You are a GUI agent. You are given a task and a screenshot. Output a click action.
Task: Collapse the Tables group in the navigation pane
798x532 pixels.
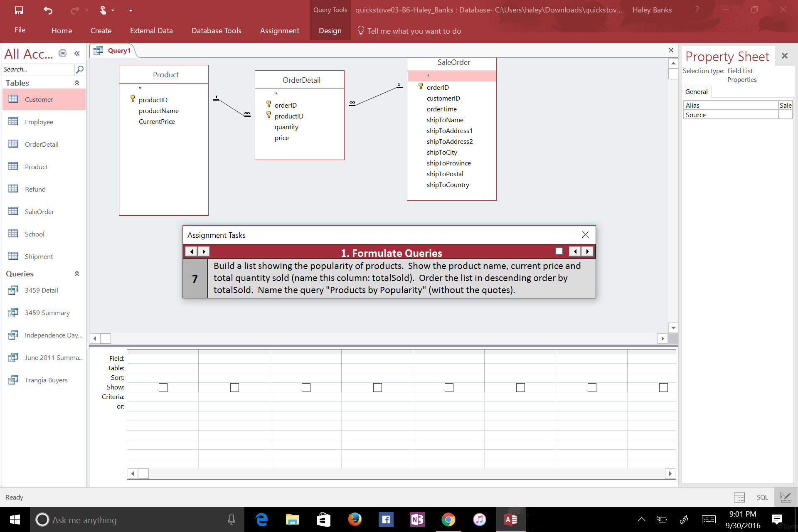tap(77, 83)
